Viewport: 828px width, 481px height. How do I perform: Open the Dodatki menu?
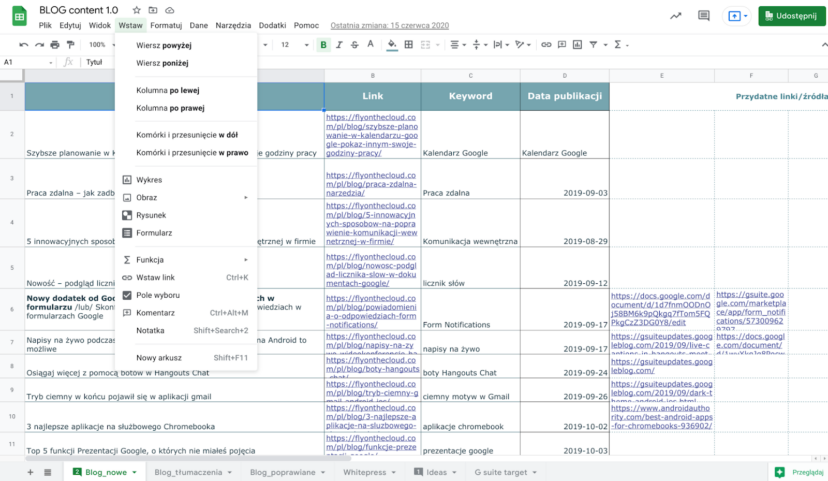(x=272, y=25)
